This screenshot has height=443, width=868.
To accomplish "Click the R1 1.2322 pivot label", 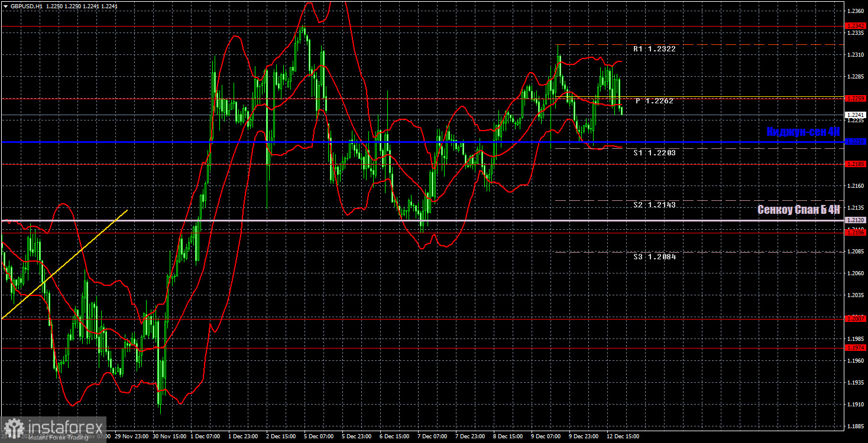I will pyautogui.click(x=655, y=49).
